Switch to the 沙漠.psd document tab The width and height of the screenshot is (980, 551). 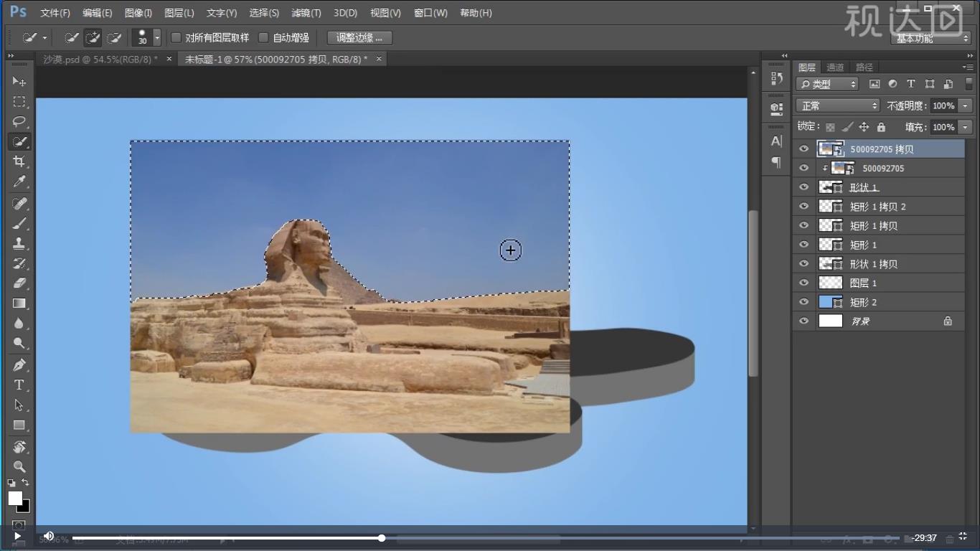[100, 59]
